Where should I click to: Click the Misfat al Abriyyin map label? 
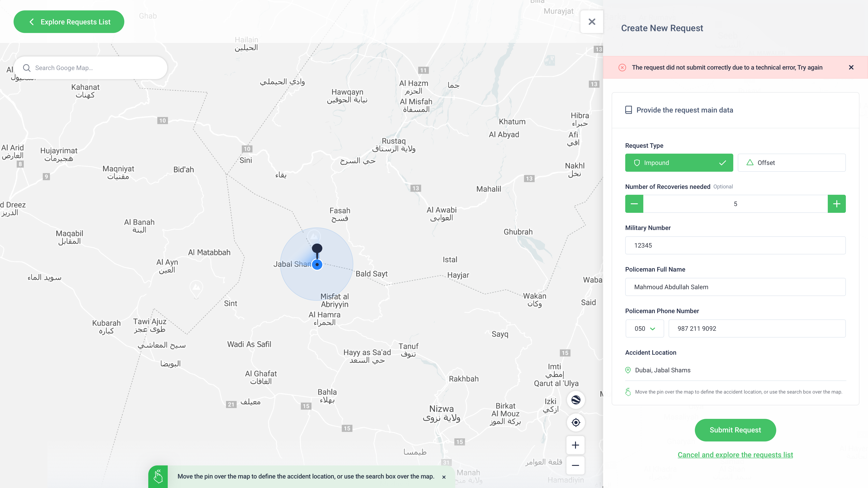(334, 300)
